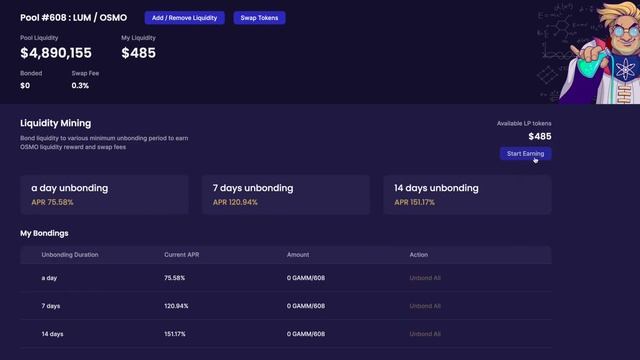This screenshot has height=360, width=640.
Task: Click the a day duration cell
Action: point(49,278)
